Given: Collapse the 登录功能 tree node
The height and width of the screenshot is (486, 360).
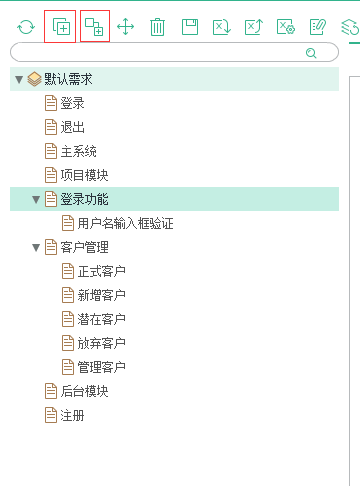Looking at the screenshot, I should [x=36, y=199].
